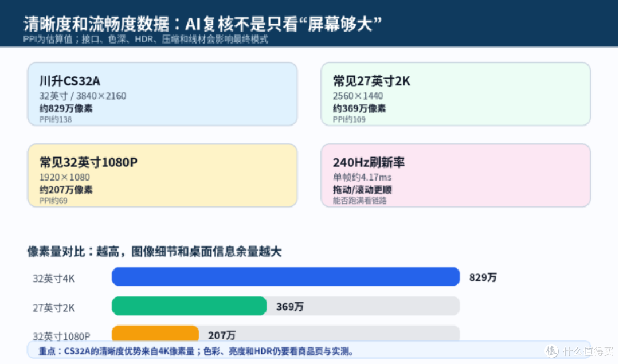
Task: Click the "27英寸2K" bar label
Action: point(53,308)
